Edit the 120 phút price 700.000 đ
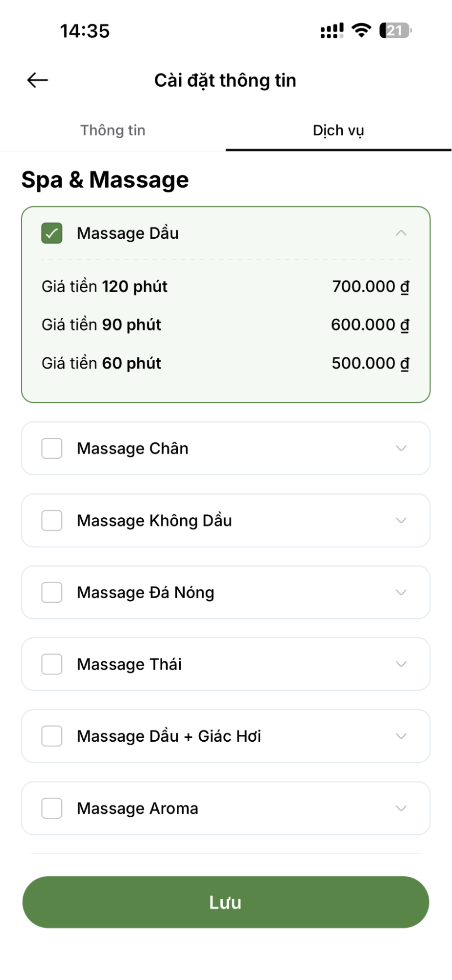 370,286
